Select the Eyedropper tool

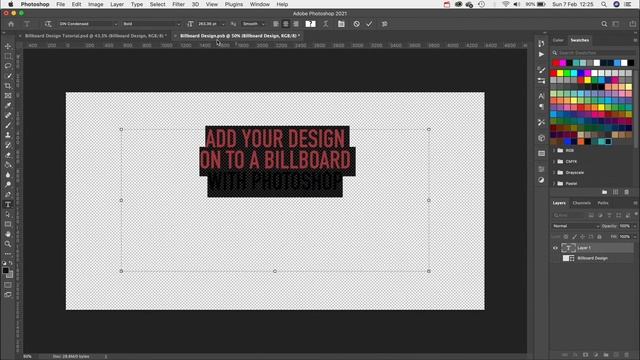pos(8,105)
